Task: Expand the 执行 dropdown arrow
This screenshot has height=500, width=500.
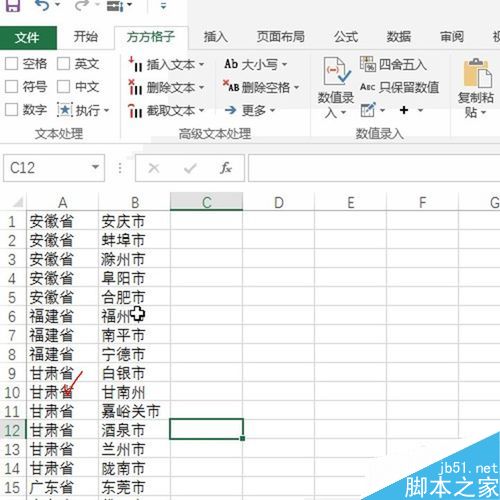Action: click(x=106, y=110)
